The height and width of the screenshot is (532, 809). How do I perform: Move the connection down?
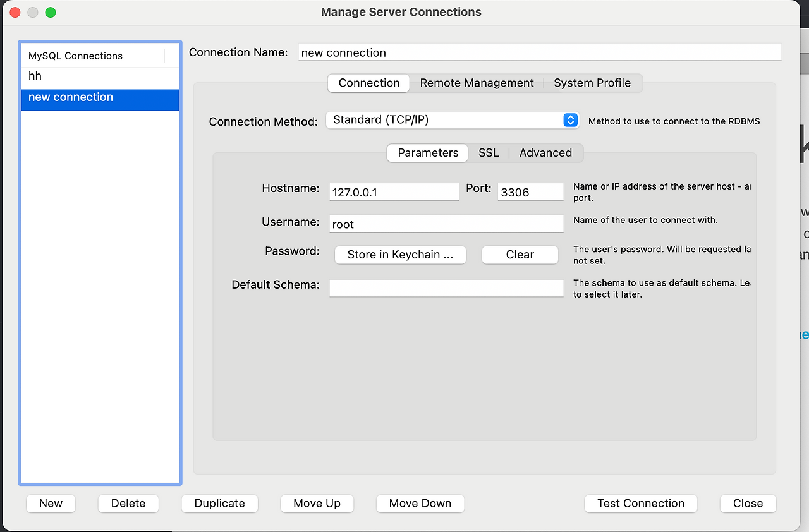420,504
